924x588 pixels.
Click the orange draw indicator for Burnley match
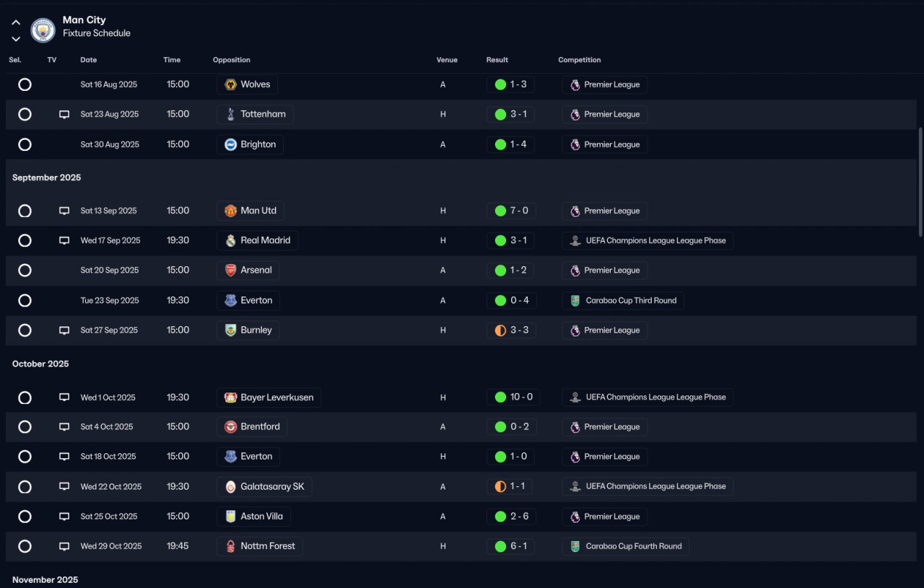(x=500, y=330)
